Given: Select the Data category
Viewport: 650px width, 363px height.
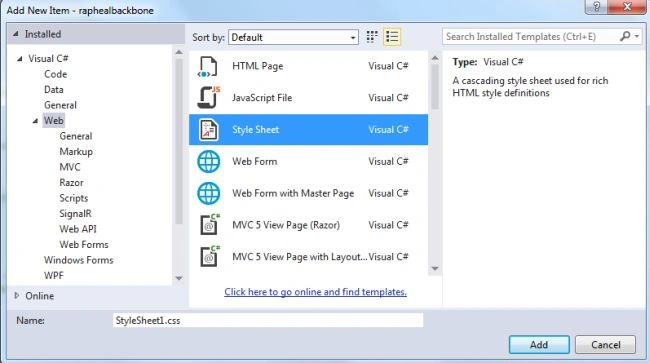Looking at the screenshot, I should pyautogui.click(x=54, y=90).
